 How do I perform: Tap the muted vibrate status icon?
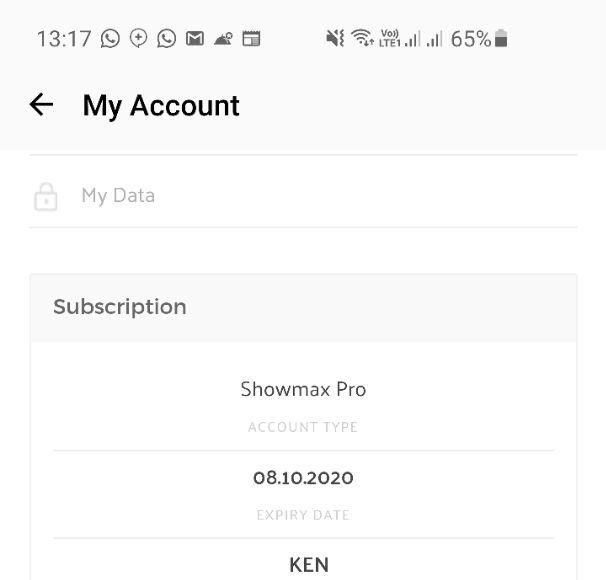pyautogui.click(x=335, y=39)
